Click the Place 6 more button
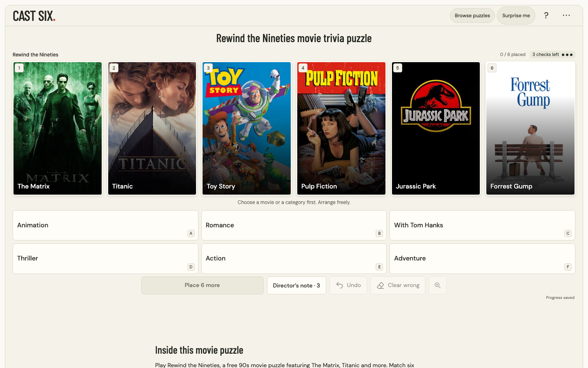588x368 pixels. [203, 285]
